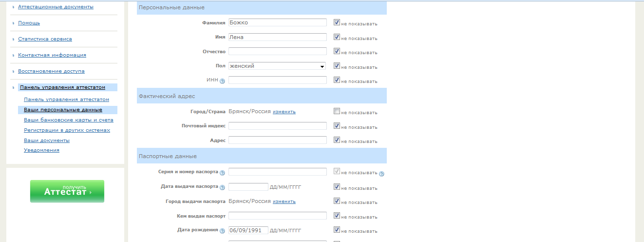Focus Дата рождения field with 06/09/1991
The image size is (644, 242).
248,230
